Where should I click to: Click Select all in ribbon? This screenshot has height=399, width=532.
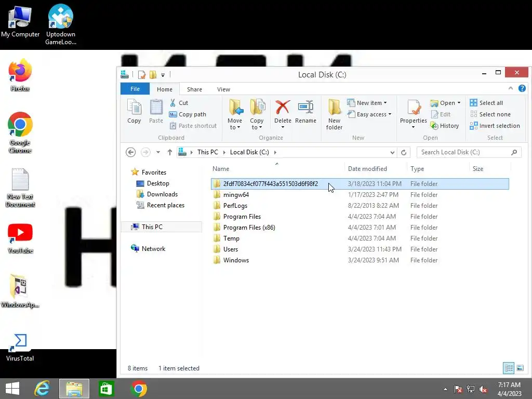486,103
